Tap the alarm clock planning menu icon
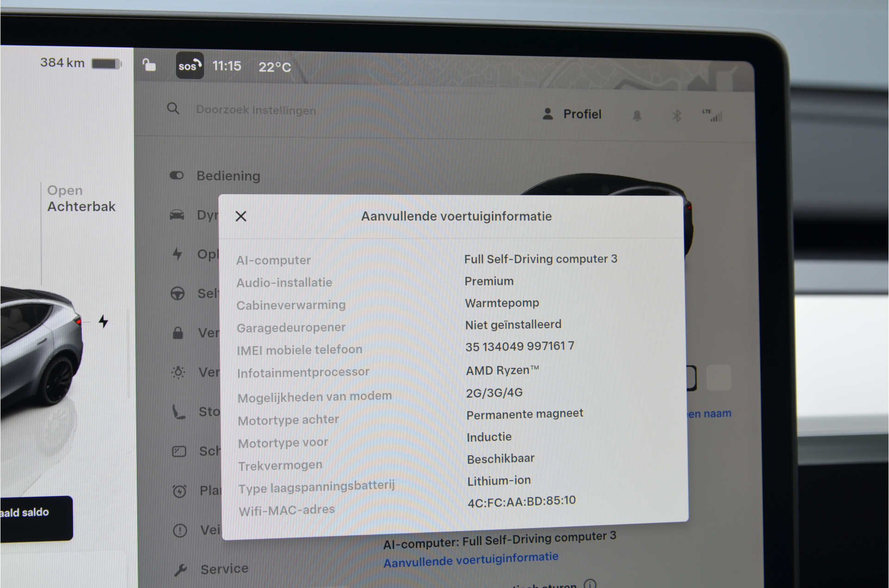Screen dimensions: 889x588 click(x=179, y=491)
